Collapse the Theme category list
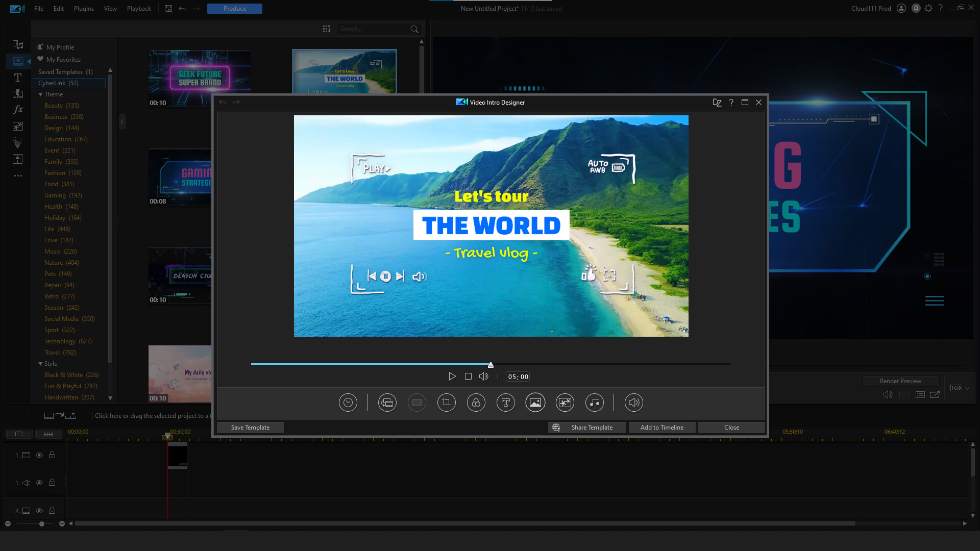This screenshot has width=980, height=551. coord(41,94)
